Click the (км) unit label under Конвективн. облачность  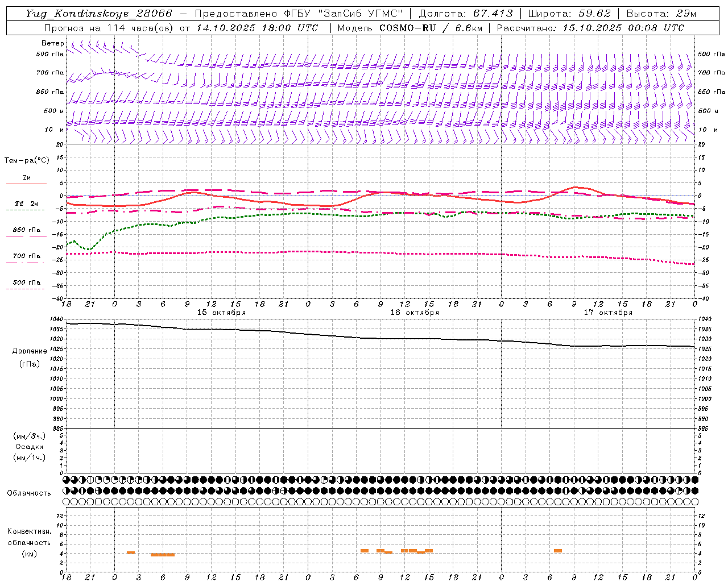coord(29,554)
